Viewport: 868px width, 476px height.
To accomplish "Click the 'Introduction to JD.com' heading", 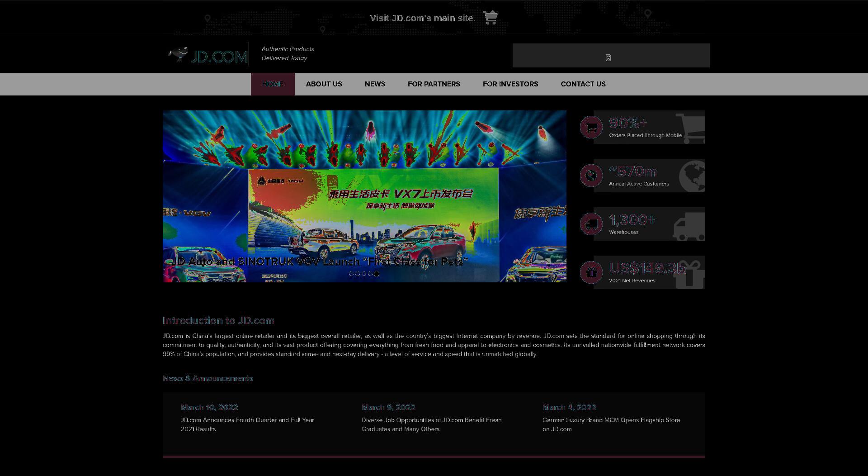I will (x=218, y=320).
